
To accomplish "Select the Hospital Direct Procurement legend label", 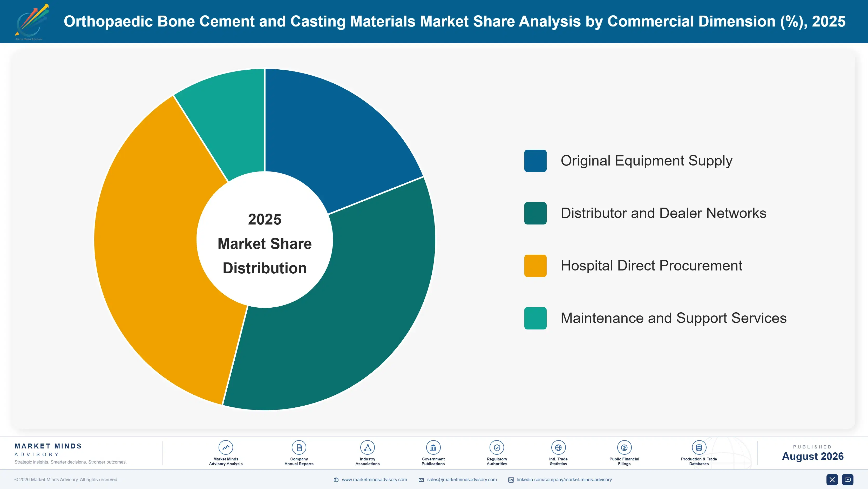I will [x=651, y=266].
